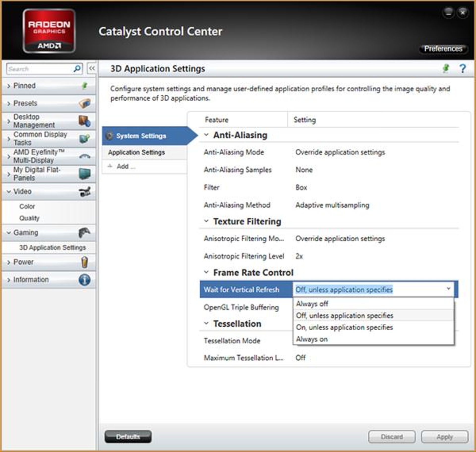Click the AMD Eyefinity Multi-Display icon

tap(85, 156)
